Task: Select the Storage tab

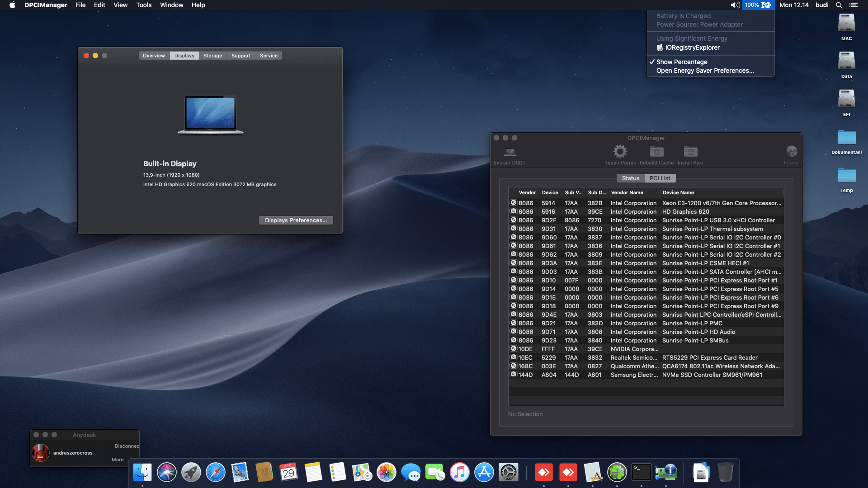Action: [212, 56]
